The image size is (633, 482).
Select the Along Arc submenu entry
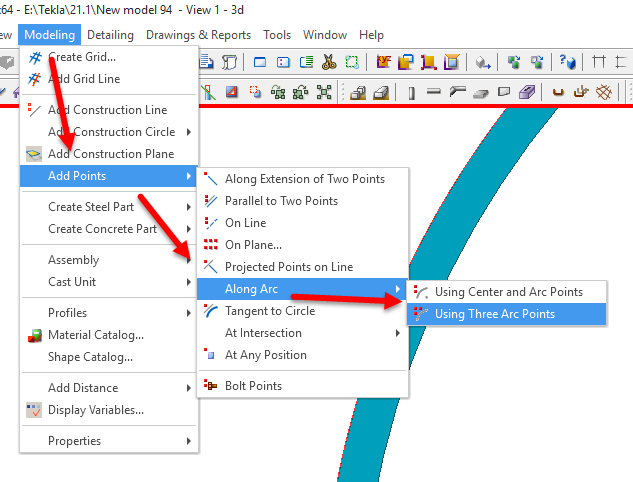point(303,289)
